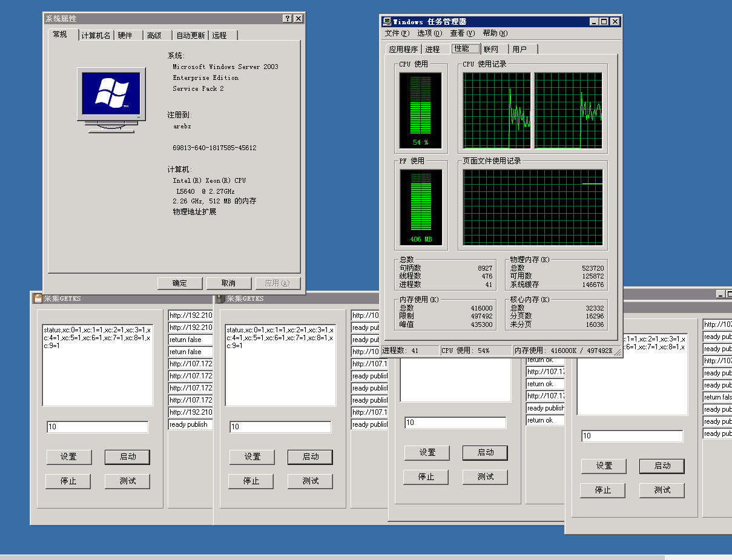
Task: Click 停止 button in rightmost GETKS window
Action: pos(602,490)
